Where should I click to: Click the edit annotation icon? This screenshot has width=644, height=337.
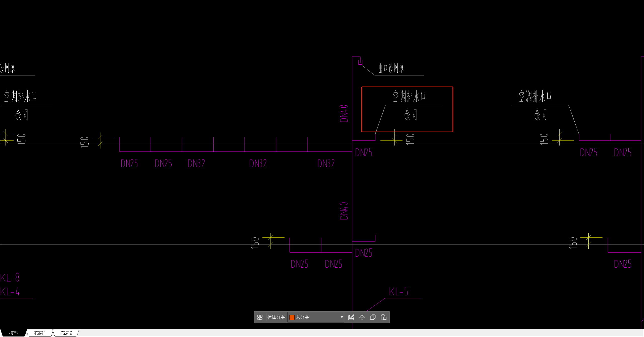[351, 317]
